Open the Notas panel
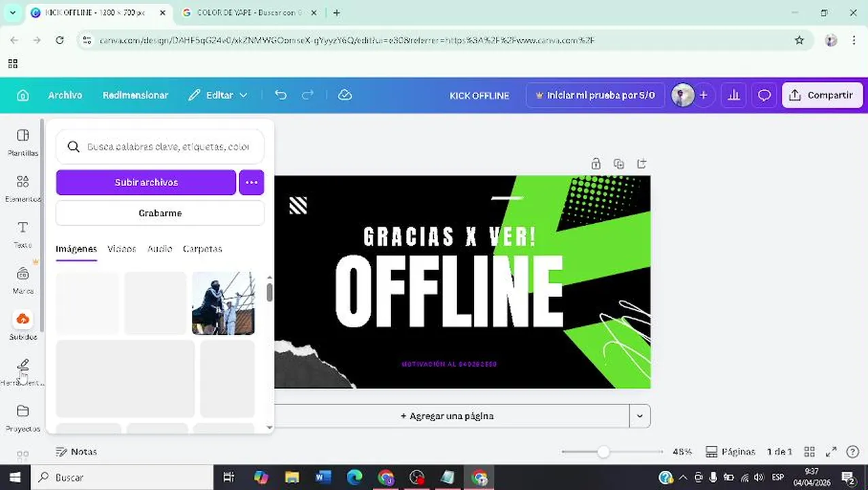This screenshot has height=490, width=868. coord(76,452)
